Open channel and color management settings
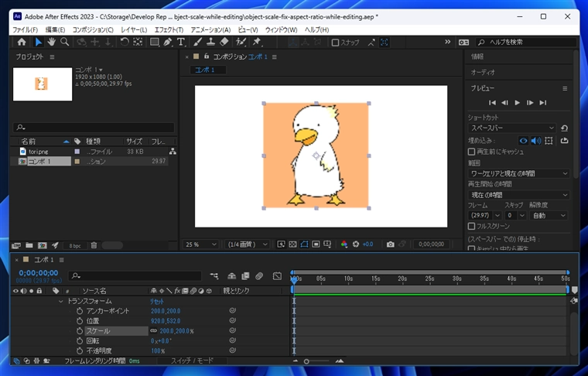Image resolution: width=588 pixels, height=376 pixels. tap(344, 244)
